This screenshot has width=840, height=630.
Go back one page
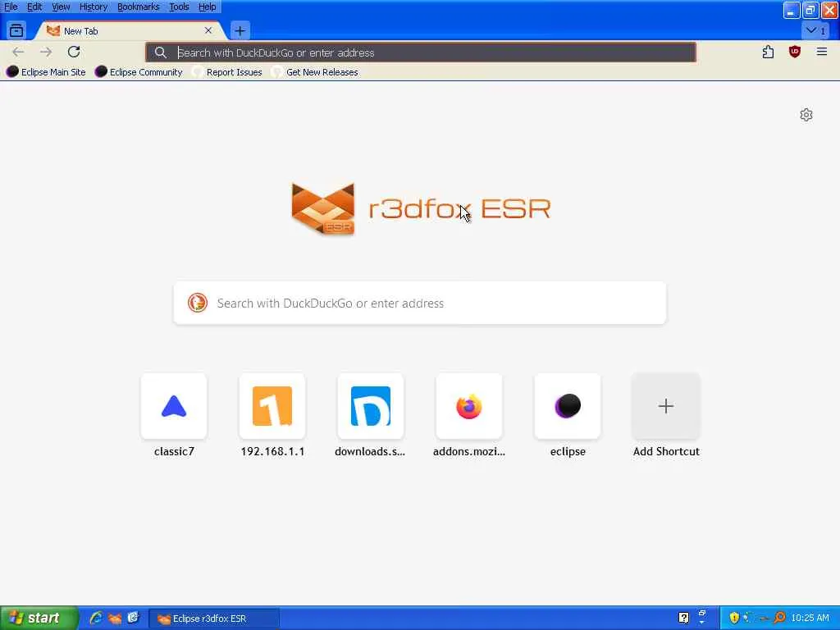coord(18,52)
